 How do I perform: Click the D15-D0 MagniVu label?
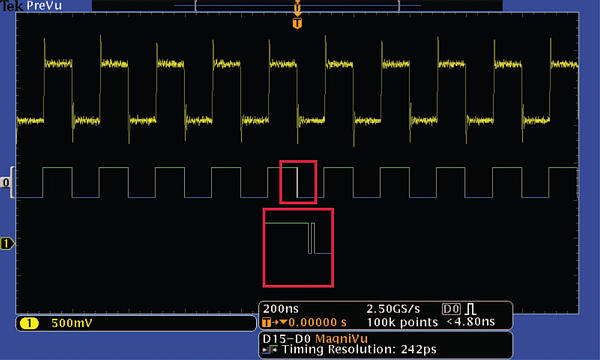click(x=315, y=339)
